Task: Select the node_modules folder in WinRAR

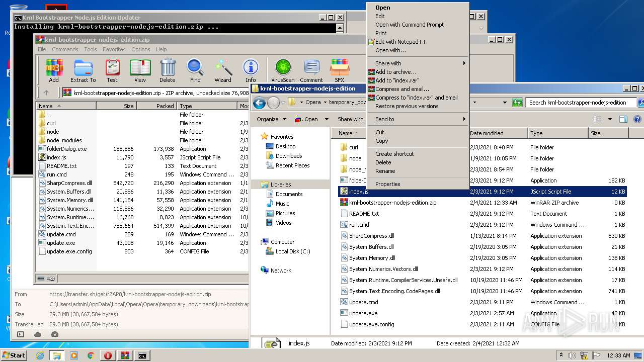Action: [x=64, y=140]
